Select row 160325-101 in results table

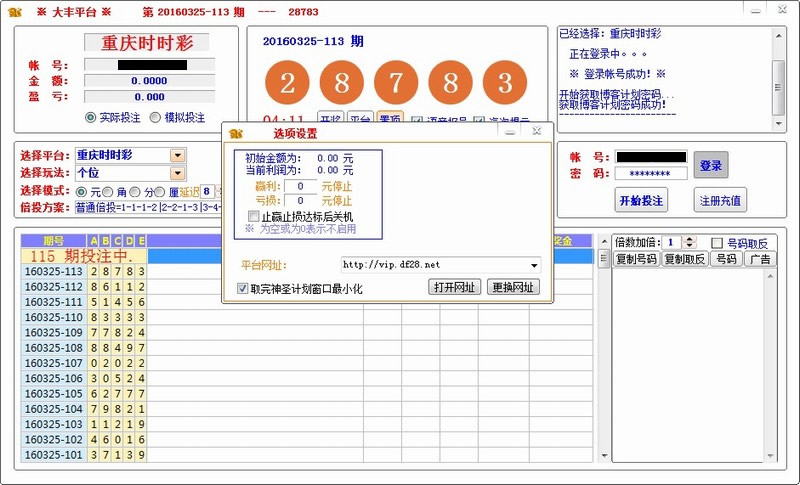coord(306,455)
